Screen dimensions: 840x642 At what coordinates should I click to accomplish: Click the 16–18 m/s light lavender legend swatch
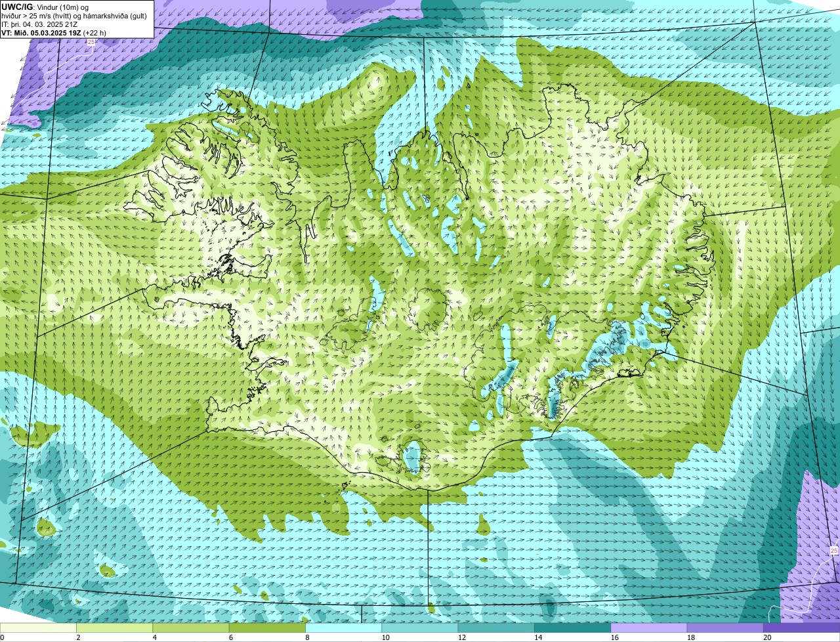click(649, 628)
